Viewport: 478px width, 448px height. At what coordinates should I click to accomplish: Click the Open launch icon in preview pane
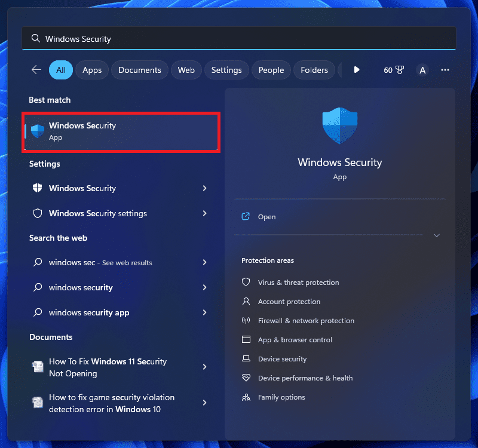246,216
